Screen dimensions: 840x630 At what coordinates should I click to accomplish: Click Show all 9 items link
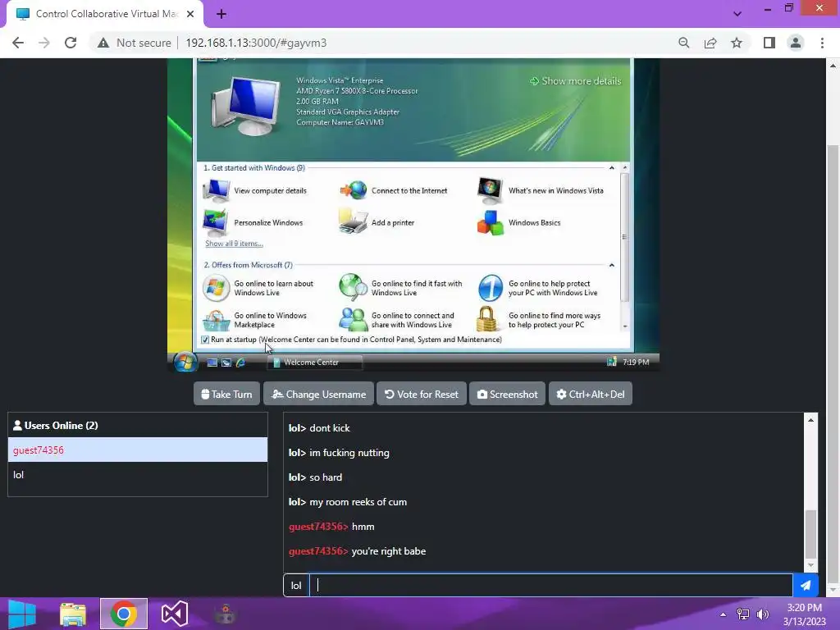[234, 244]
